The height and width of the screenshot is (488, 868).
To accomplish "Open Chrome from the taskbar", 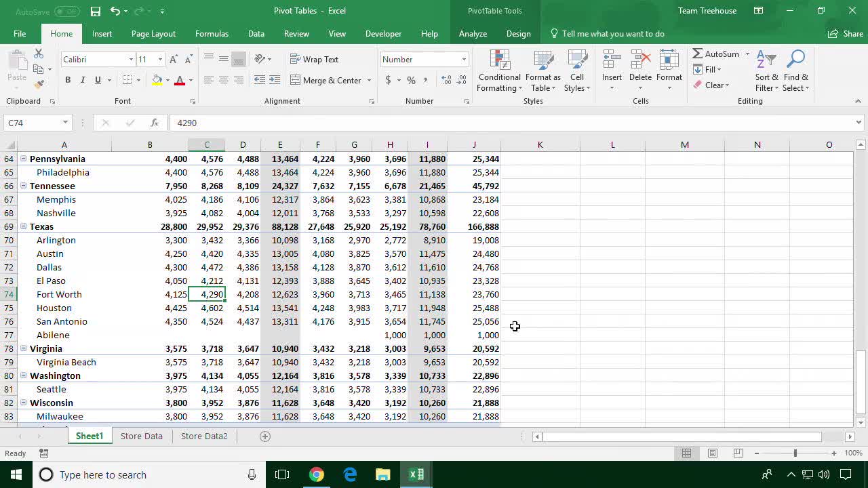I will (317, 474).
